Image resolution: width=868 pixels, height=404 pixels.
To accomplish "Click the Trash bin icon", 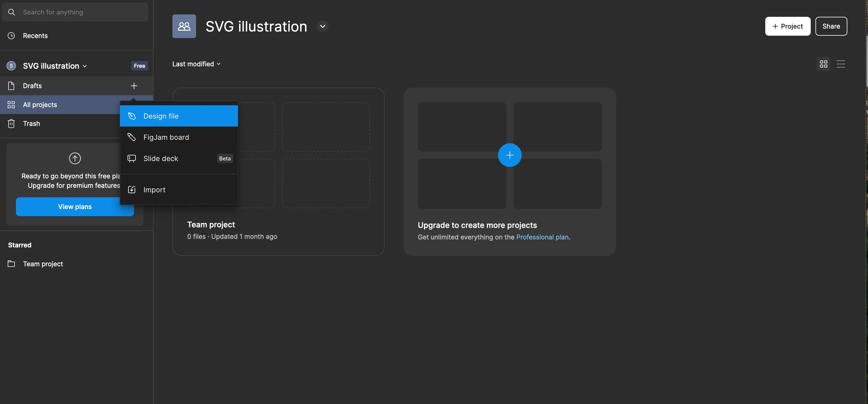I will point(11,124).
